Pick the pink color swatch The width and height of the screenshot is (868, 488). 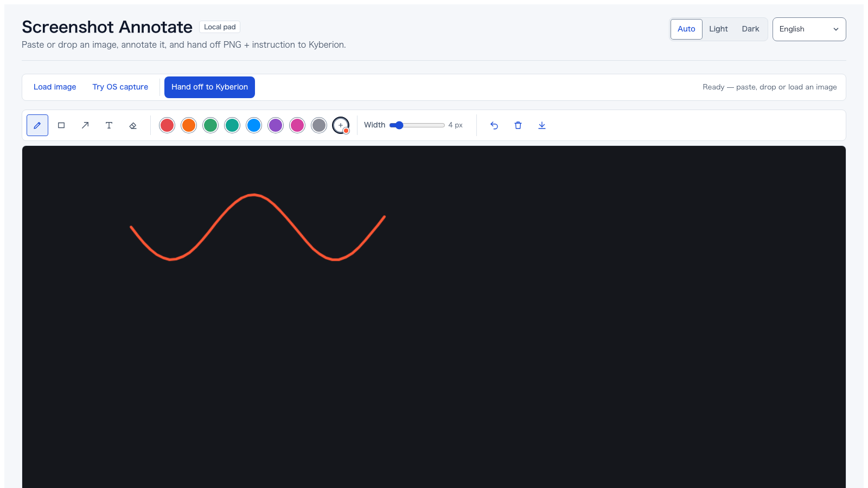point(297,125)
